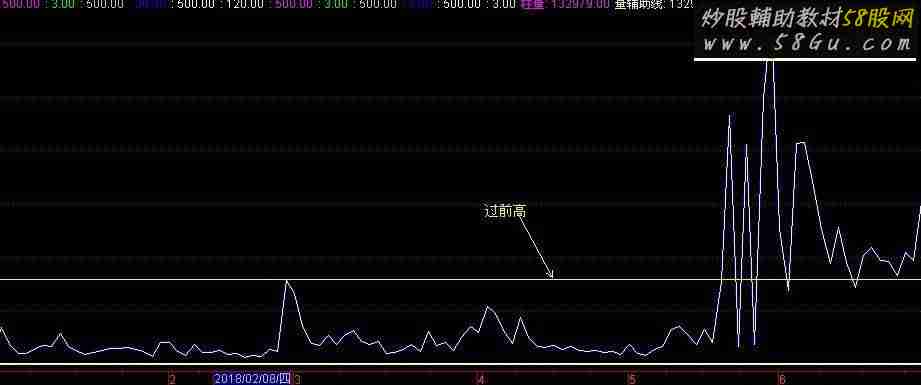Click the highlighted date label 2018/02/08/四

252,379
